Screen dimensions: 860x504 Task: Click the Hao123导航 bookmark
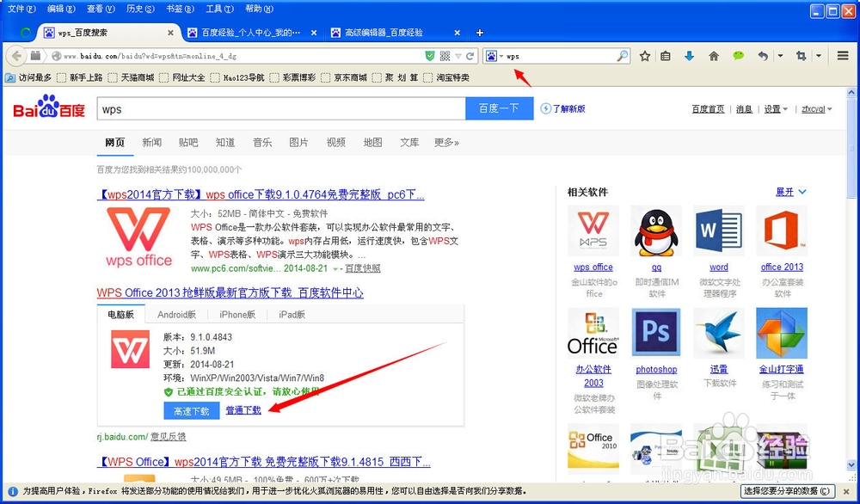(x=237, y=78)
